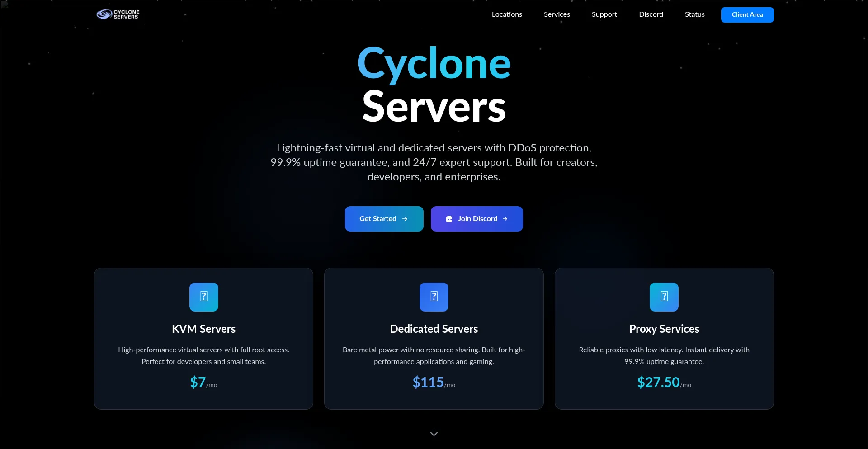Open the Services menu item
Image resolution: width=868 pixels, height=449 pixels.
coord(557,14)
